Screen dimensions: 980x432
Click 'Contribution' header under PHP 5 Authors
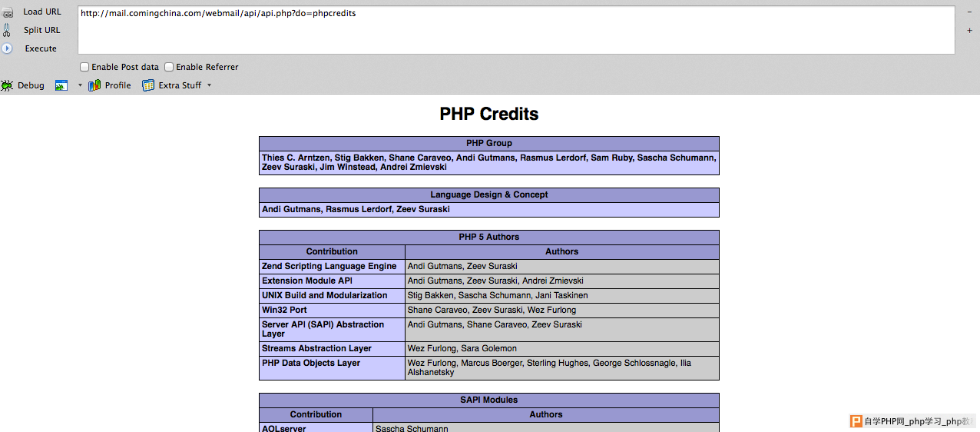coord(332,252)
